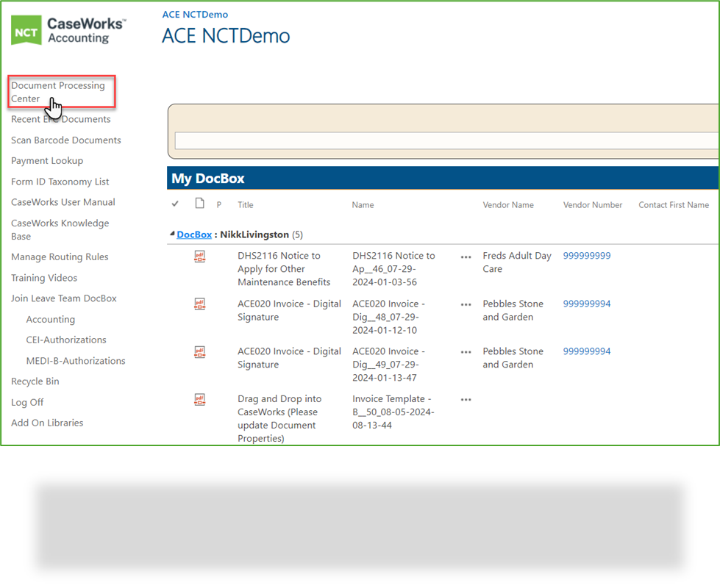
Task: Open the Recycle Bin
Action: tap(35, 381)
